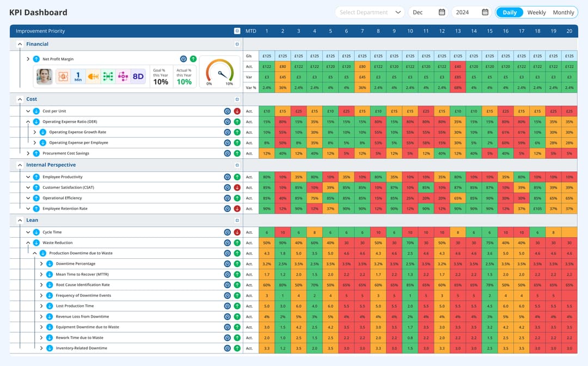The width and height of the screenshot is (588, 366).
Task: Open the 2024 year picker
Action: (x=486, y=11)
